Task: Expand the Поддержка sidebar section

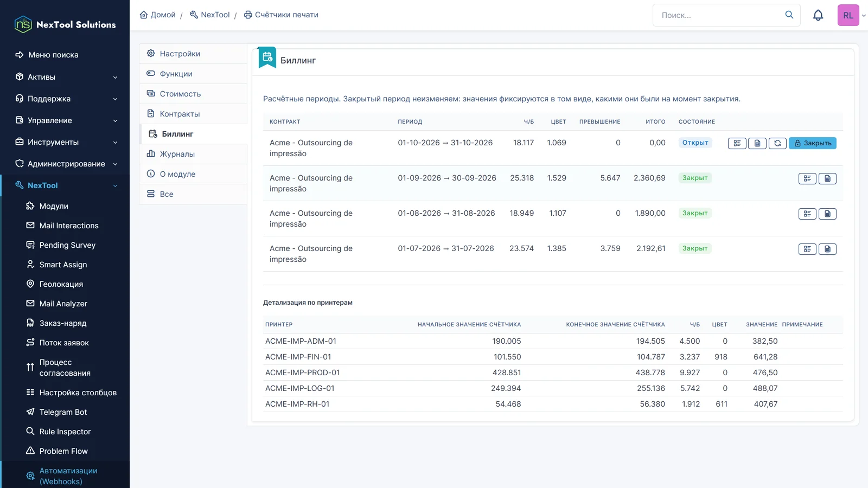Action: tap(65, 99)
